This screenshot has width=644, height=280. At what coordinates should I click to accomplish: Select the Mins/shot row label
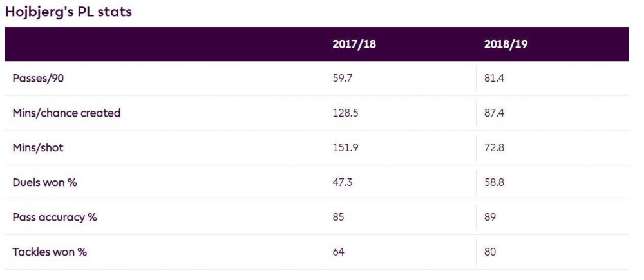coord(38,148)
